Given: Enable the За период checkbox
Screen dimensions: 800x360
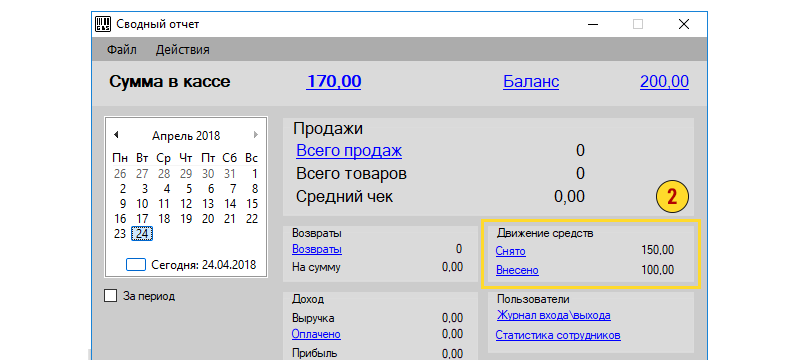Looking at the screenshot, I should [x=110, y=296].
